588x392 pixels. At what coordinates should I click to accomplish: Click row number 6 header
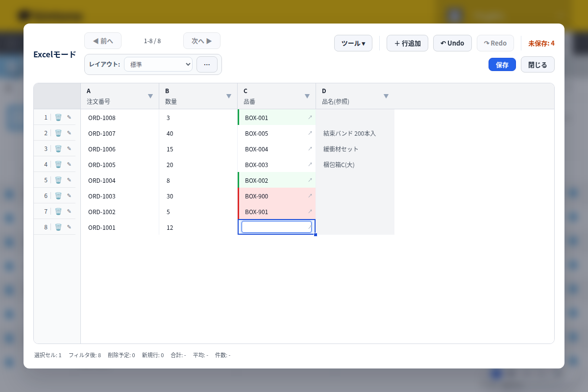coord(46,196)
